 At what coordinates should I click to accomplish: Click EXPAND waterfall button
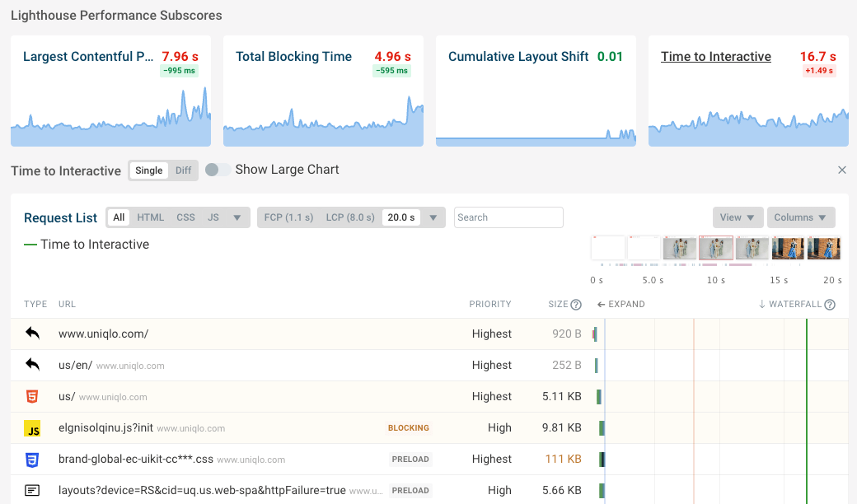pos(621,304)
